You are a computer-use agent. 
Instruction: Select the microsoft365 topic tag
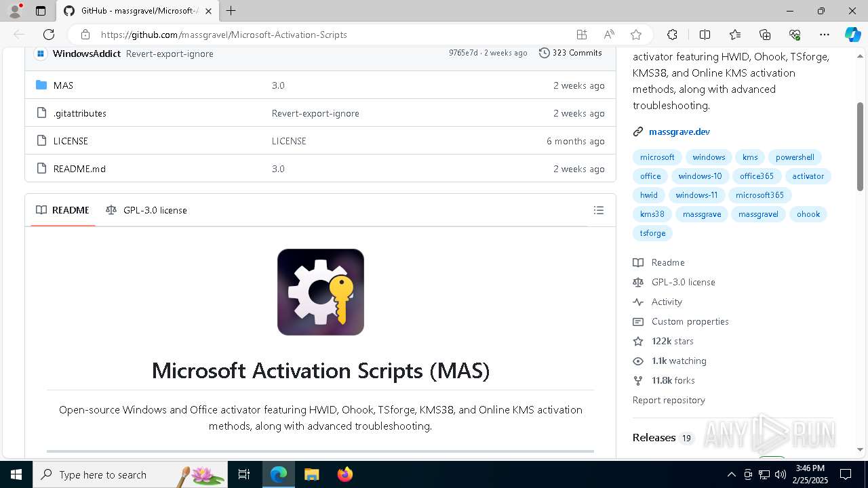759,195
